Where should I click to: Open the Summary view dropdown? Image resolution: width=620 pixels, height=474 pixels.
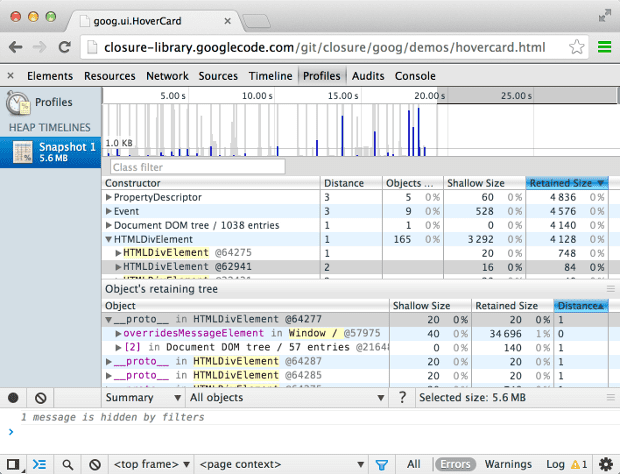click(x=143, y=397)
